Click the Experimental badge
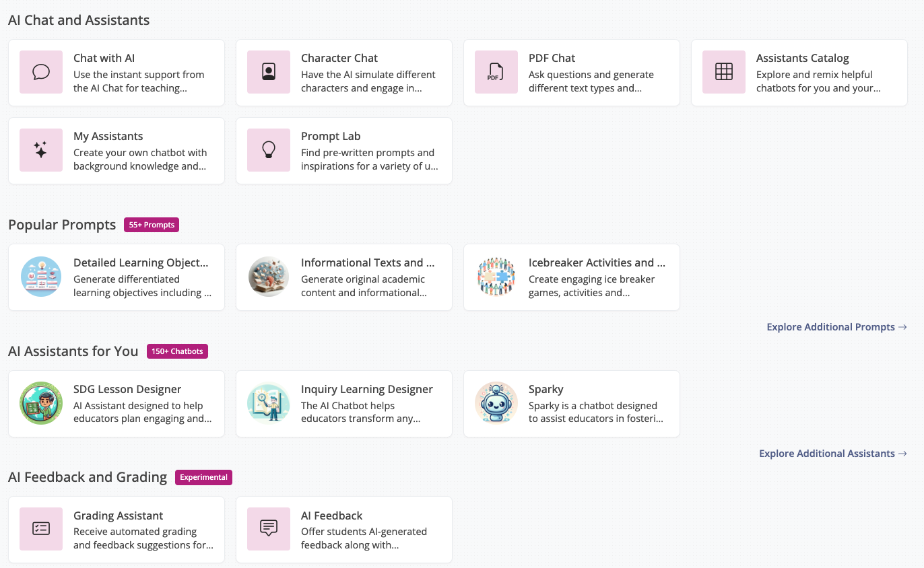This screenshot has width=924, height=568. click(x=203, y=477)
